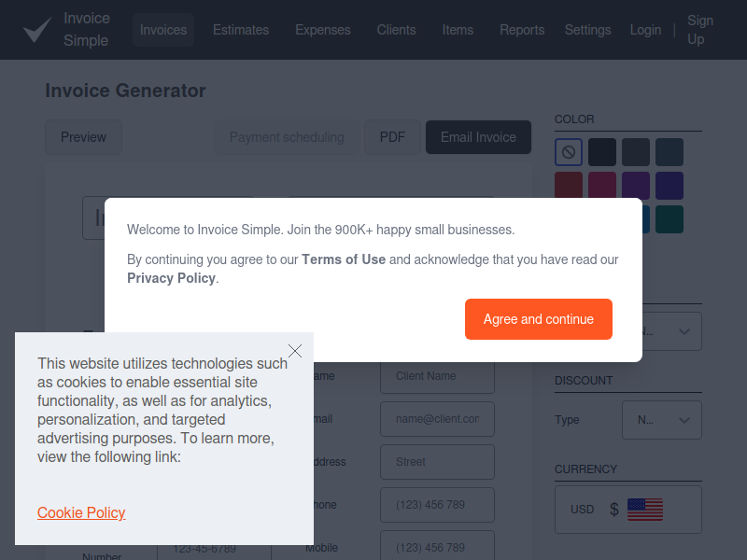Image resolution: width=747 pixels, height=560 pixels.
Task: Open the USD currency selector
Action: [x=627, y=510]
